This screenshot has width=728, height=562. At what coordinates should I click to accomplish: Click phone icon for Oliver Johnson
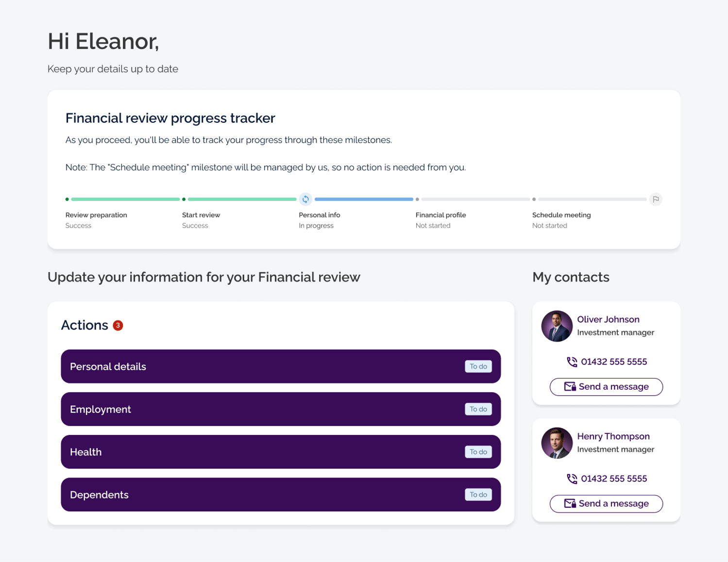point(572,362)
